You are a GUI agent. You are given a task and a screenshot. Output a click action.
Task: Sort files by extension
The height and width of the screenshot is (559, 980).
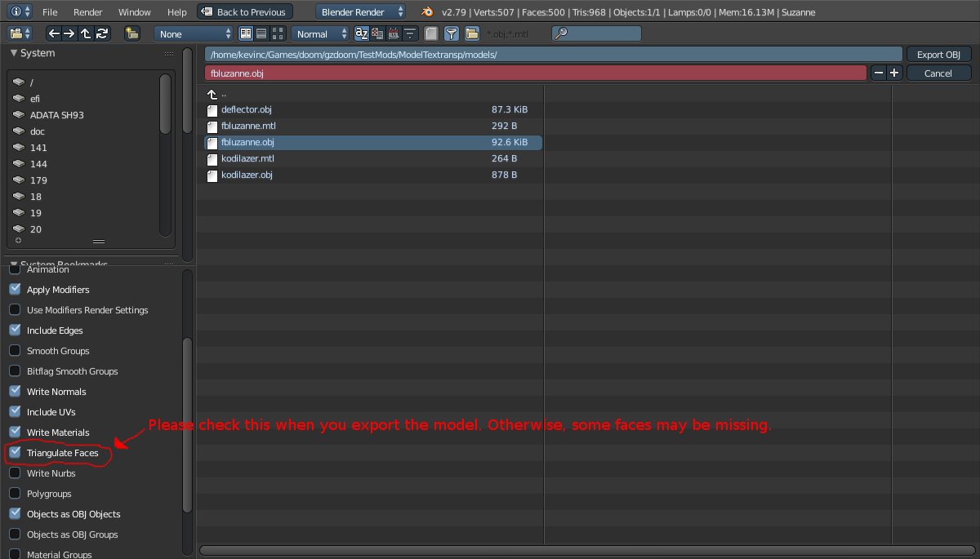click(x=377, y=33)
